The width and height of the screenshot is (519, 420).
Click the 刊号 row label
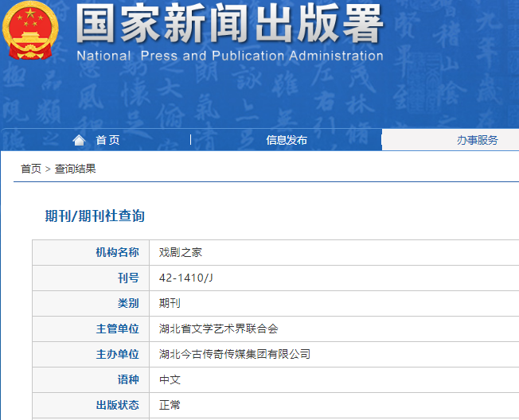[128, 278]
